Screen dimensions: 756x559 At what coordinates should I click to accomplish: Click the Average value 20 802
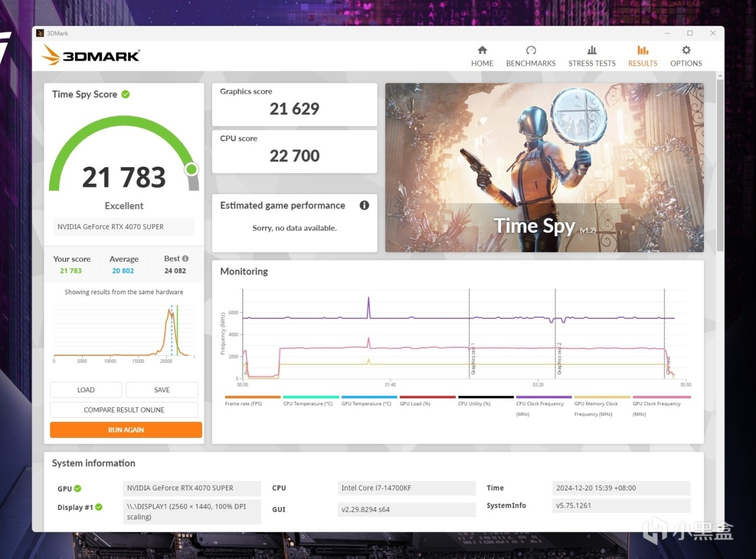pyautogui.click(x=123, y=271)
